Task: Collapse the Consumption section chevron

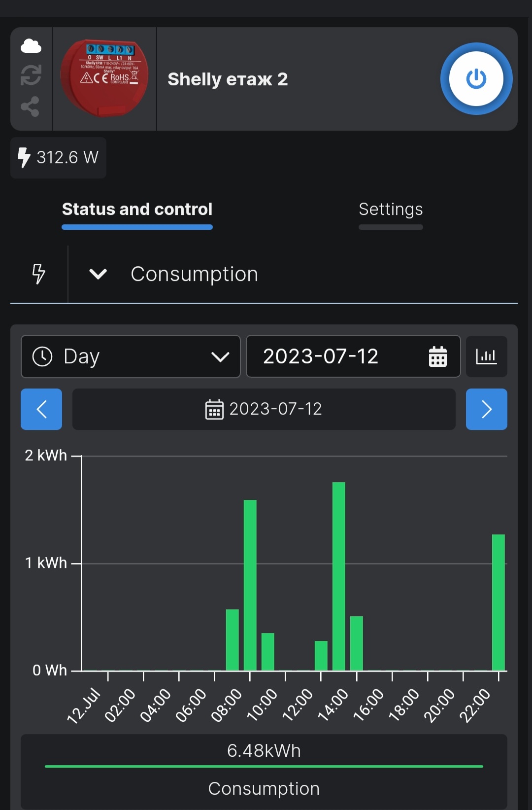Action: coord(98,274)
